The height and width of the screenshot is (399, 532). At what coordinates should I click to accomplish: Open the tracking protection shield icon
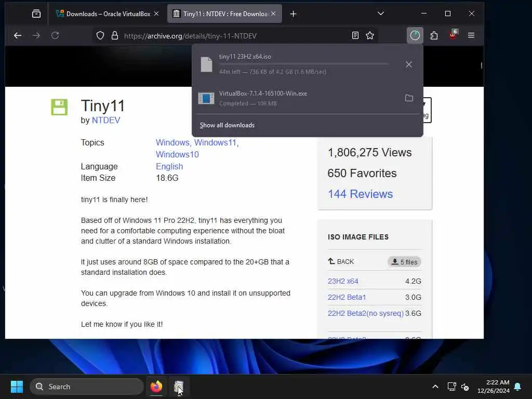pos(100,36)
